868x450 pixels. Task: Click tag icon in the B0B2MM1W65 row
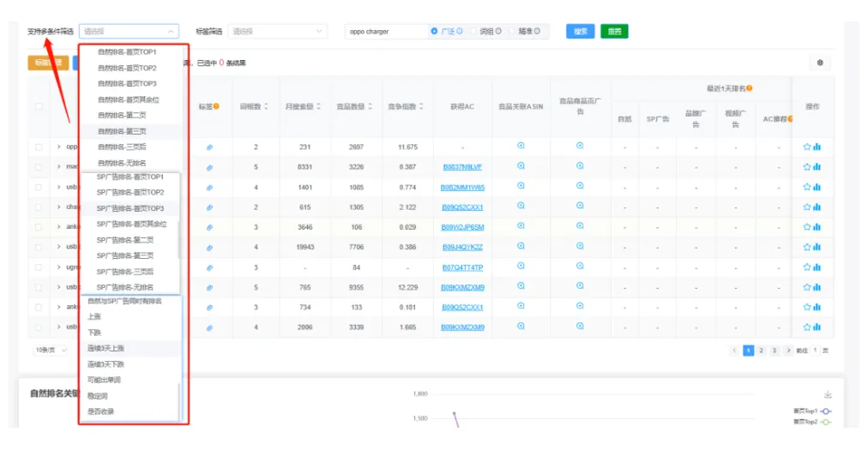210,188
